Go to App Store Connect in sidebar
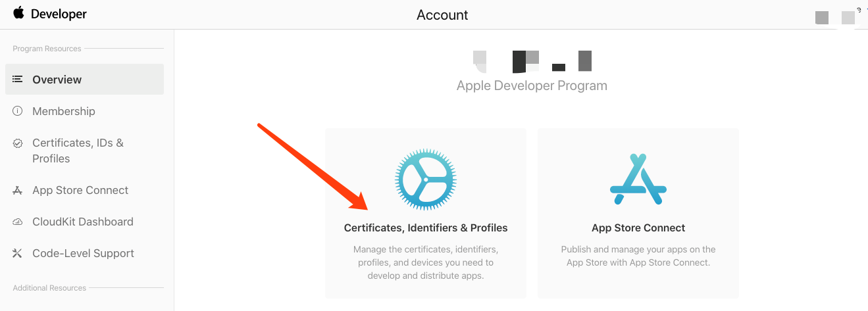 coord(84,190)
